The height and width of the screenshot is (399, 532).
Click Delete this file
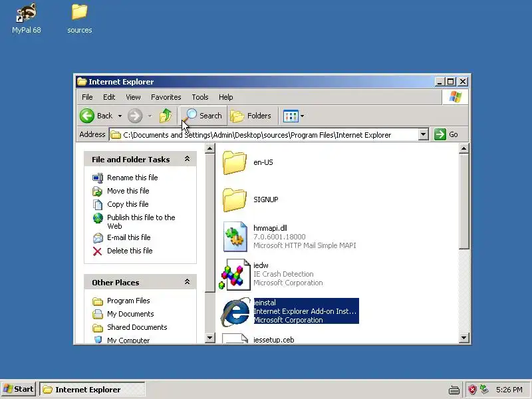[x=130, y=251]
